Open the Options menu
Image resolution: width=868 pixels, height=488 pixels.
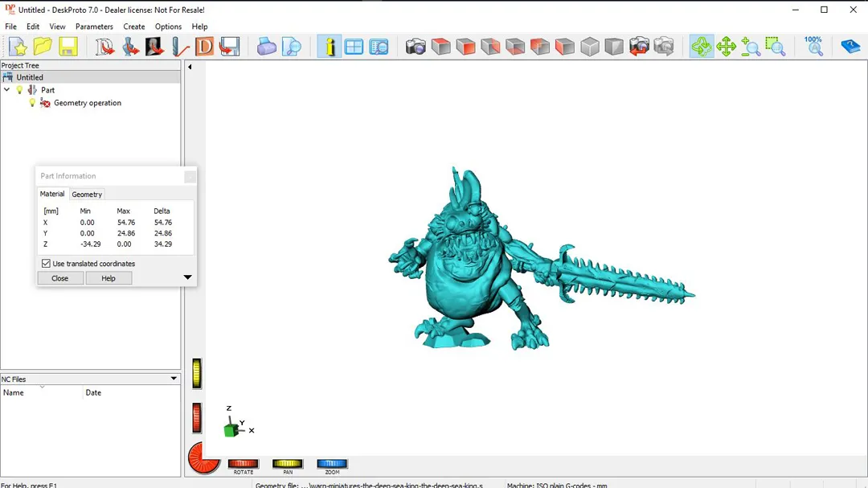(x=168, y=27)
